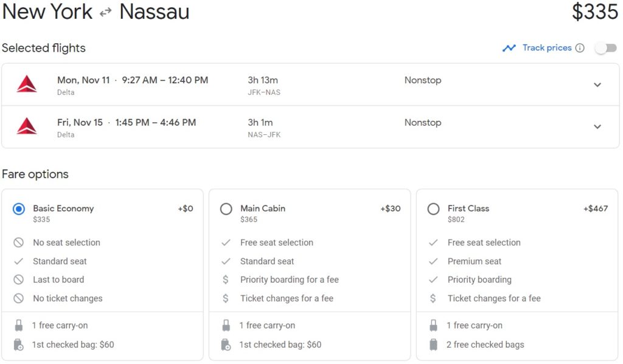The height and width of the screenshot is (364, 623).
Task: Click Basic Economy checked bag icon
Action: point(19,345)
